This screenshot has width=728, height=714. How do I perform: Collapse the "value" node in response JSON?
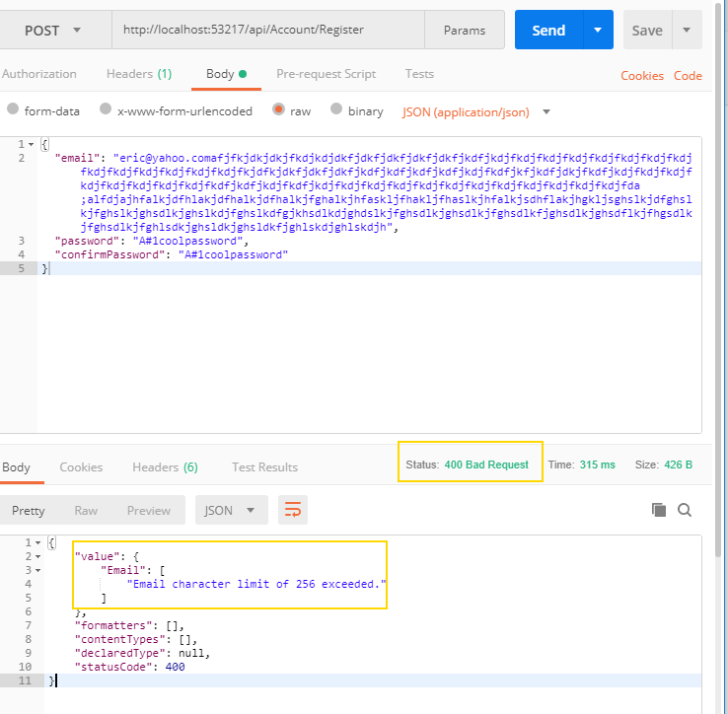point(37,556)
